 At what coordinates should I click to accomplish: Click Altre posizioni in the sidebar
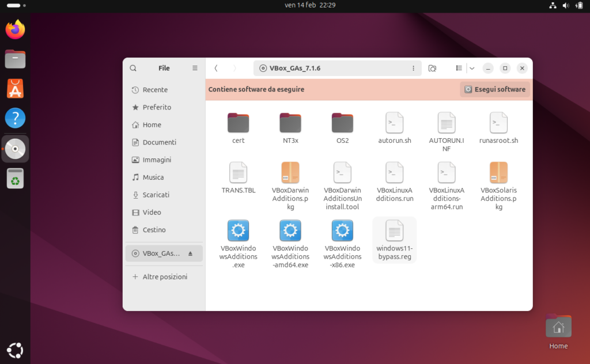[164, 277]
